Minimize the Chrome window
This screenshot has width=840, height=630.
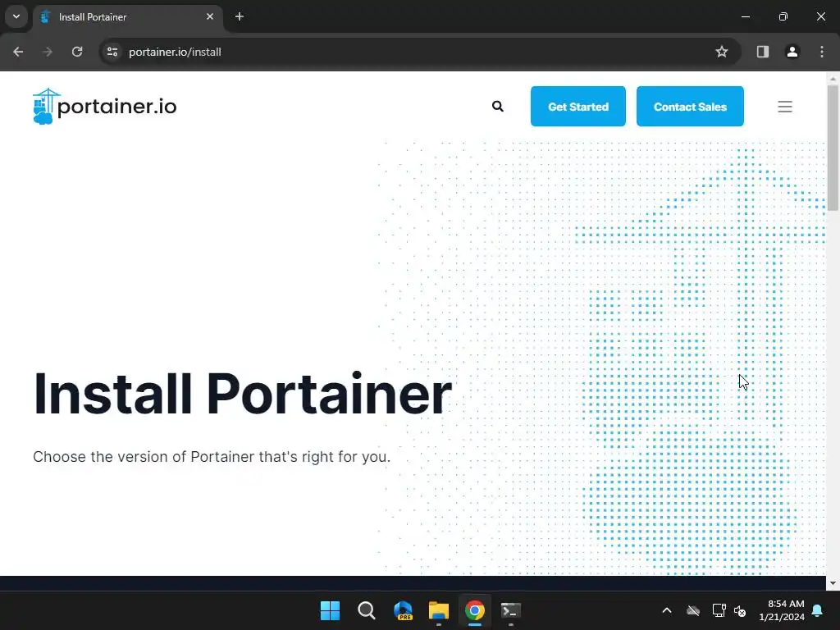(746, 16)
